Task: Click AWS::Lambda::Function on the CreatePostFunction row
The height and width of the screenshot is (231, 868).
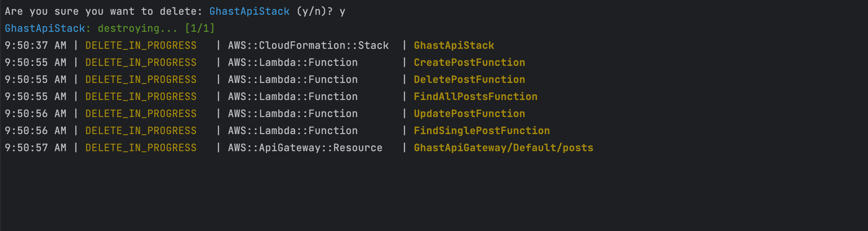Action: 293,62
